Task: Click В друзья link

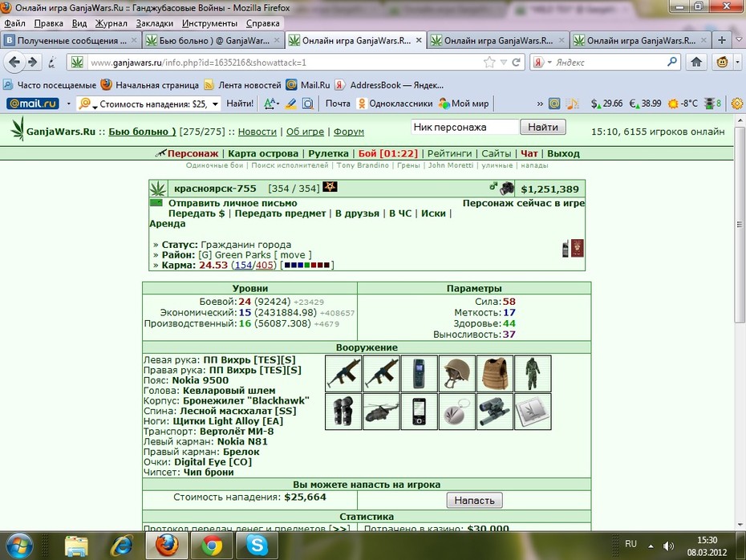Action: [x=357, y=213]
